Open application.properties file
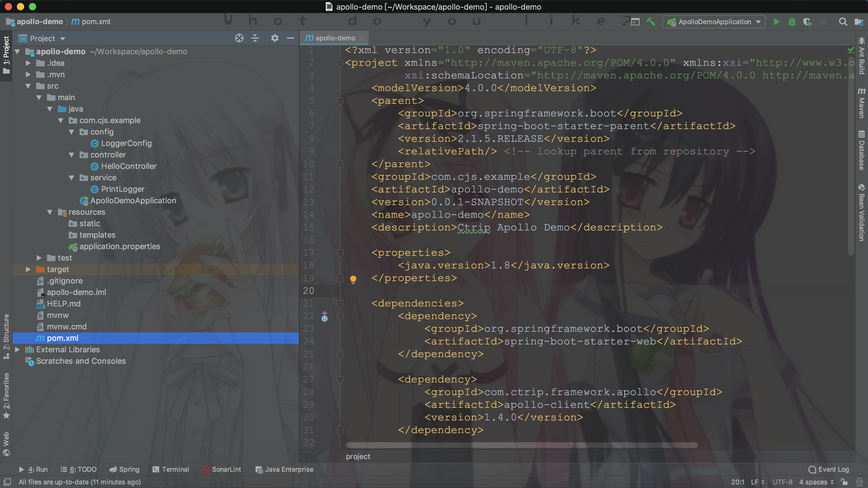 point(120,246)
